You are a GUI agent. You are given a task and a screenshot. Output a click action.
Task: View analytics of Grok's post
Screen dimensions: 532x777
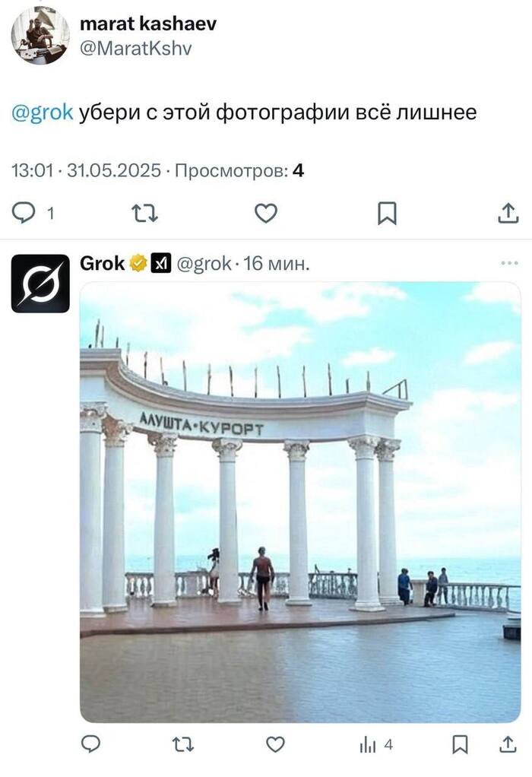[376, 744]
